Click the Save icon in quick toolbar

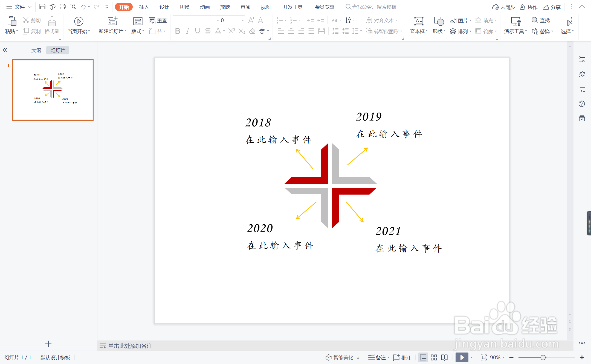coord(42,7)
